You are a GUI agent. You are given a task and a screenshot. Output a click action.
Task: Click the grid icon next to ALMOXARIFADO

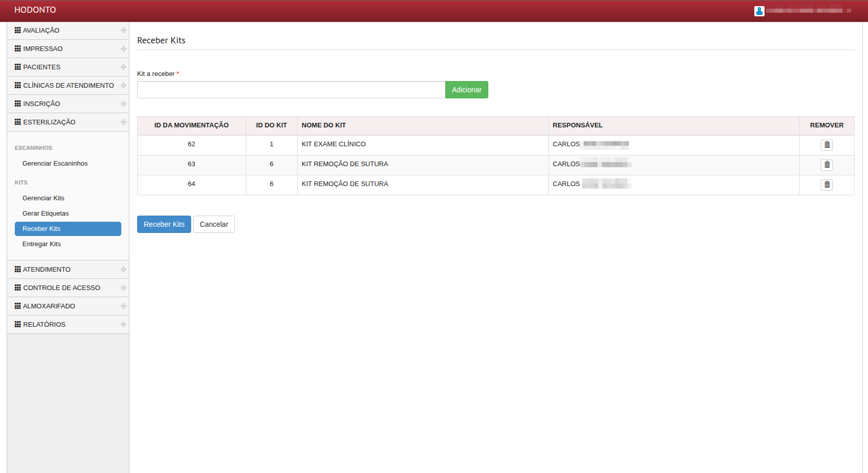pyautogui.click(x=18, y=306)
